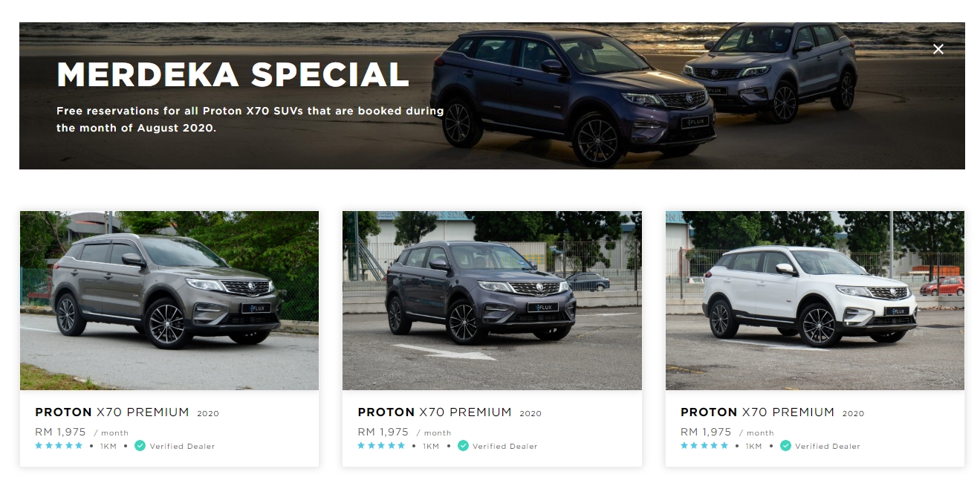Open PROTON X70 PREMIUM title on the dark blue car card

coord(435,412)
